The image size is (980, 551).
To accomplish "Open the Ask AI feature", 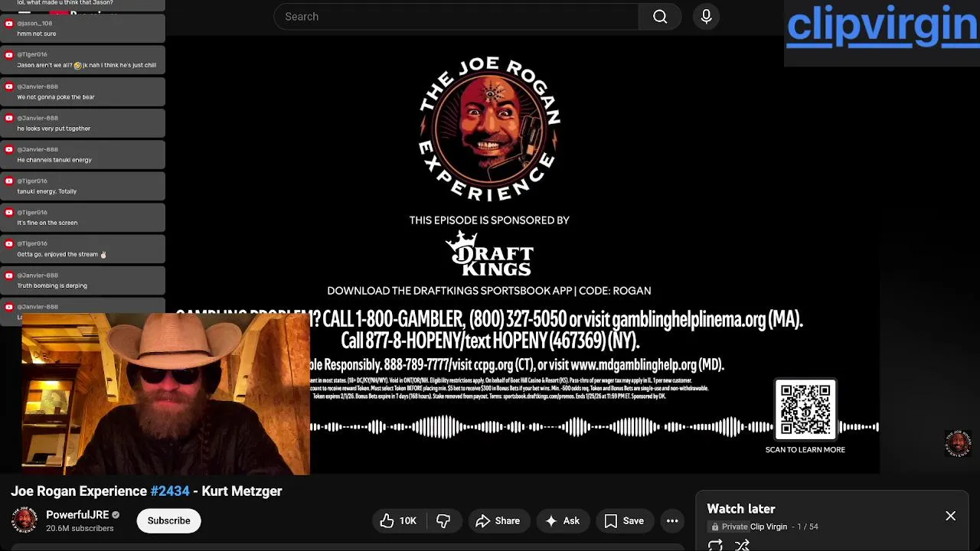I will (x=562, y=520).
